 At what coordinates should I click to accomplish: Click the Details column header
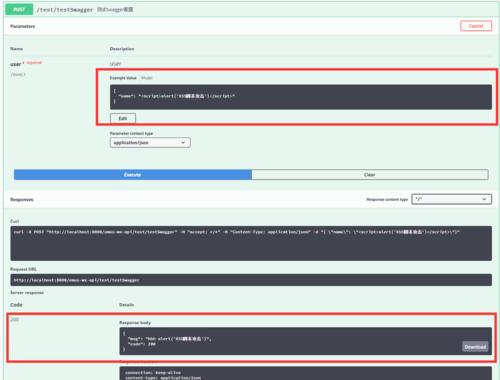[x=127, y=305]
